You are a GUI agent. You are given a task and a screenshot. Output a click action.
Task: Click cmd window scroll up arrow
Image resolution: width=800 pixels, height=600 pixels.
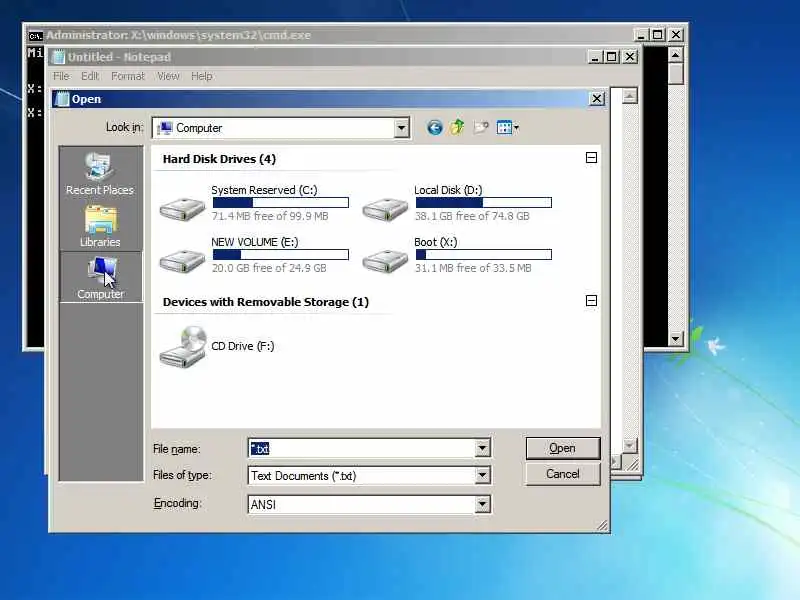click(676, 54)
